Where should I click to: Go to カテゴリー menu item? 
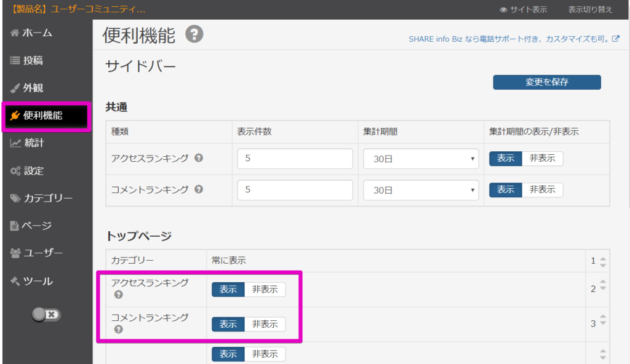(x=41, y=198)
